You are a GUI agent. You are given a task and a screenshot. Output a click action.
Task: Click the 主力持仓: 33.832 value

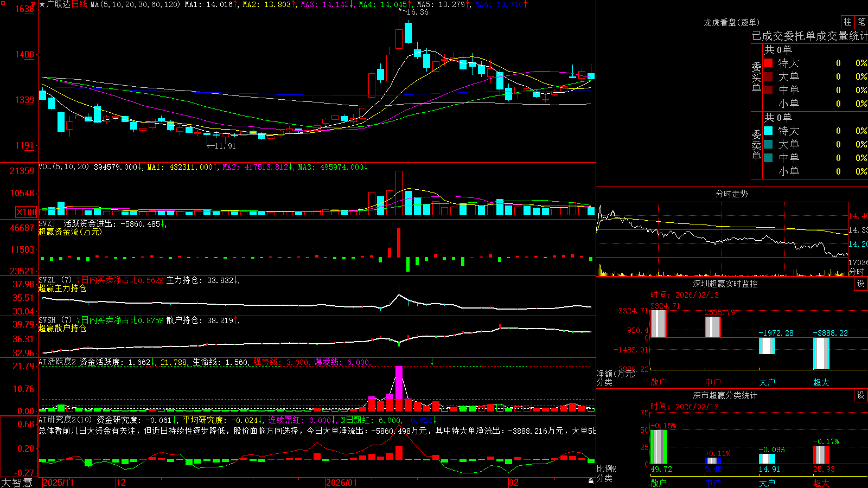point(203,280)
